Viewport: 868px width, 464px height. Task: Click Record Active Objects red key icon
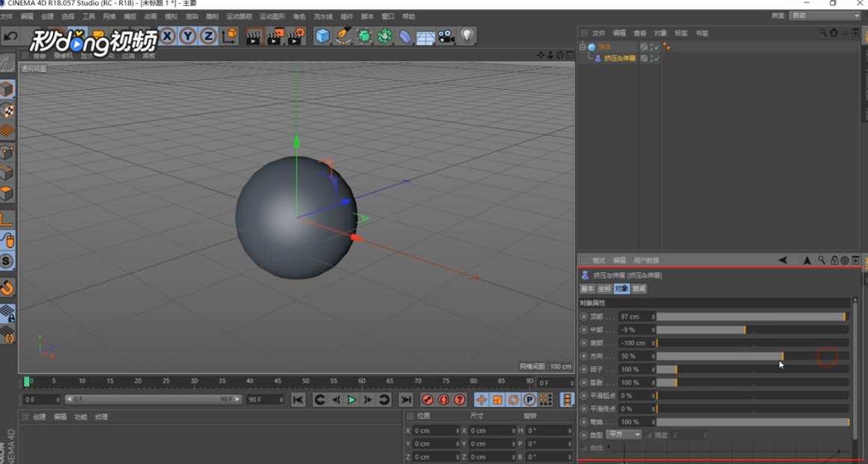coord(427,400)
